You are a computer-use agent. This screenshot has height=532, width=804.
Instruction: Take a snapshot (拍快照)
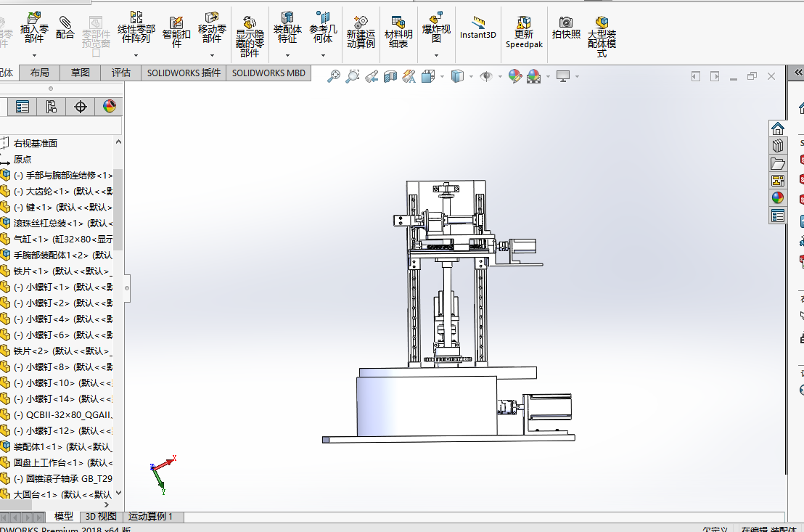(x=566, y=28)
